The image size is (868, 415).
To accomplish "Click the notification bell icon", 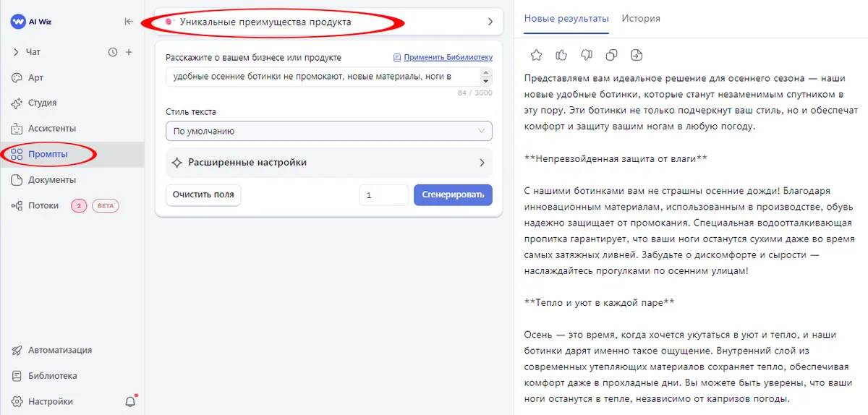I will point(130,401).
